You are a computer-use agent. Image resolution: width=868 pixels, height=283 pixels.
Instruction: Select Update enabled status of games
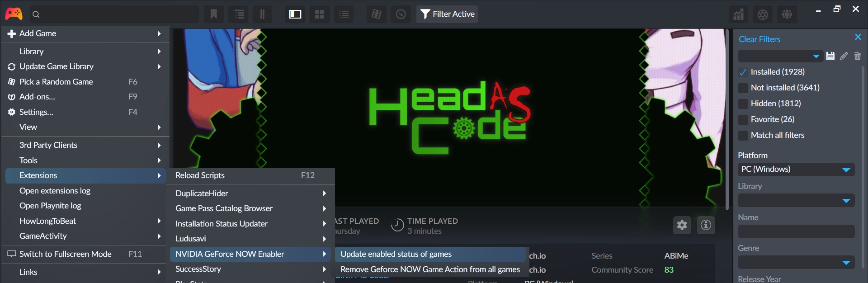coord(430,254)
